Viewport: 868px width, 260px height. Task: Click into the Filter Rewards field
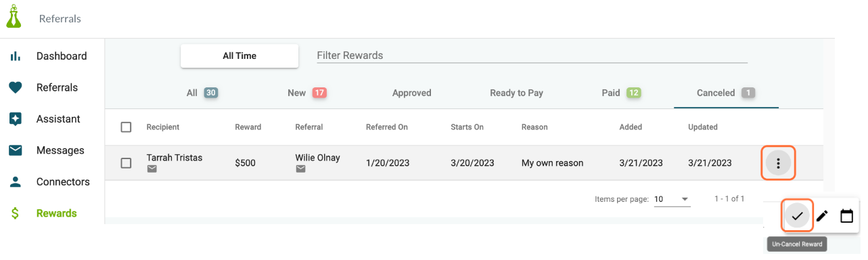click(532, 56)
